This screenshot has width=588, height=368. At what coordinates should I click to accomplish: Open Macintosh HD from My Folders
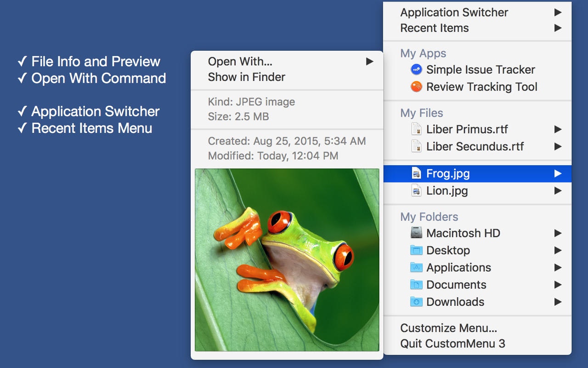[x=477, y=233]
